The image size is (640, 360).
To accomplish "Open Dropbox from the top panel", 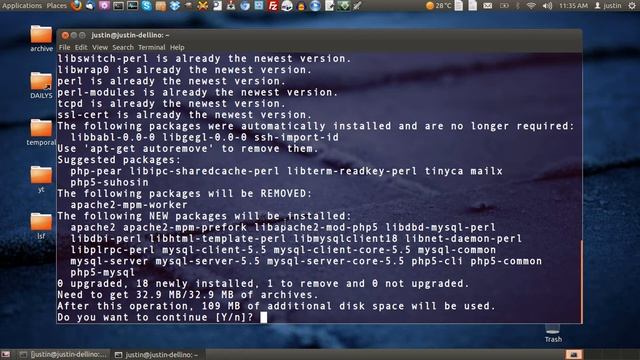I will point(175,6).
